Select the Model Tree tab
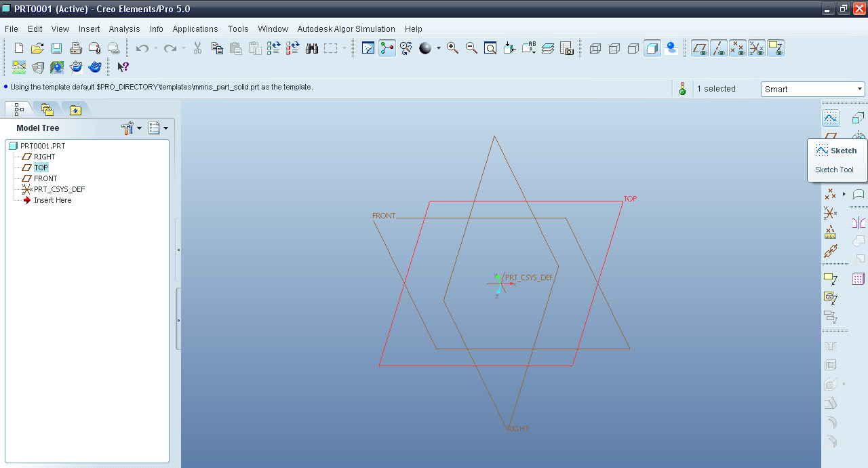The image size is (868, 468). [19, 109]
